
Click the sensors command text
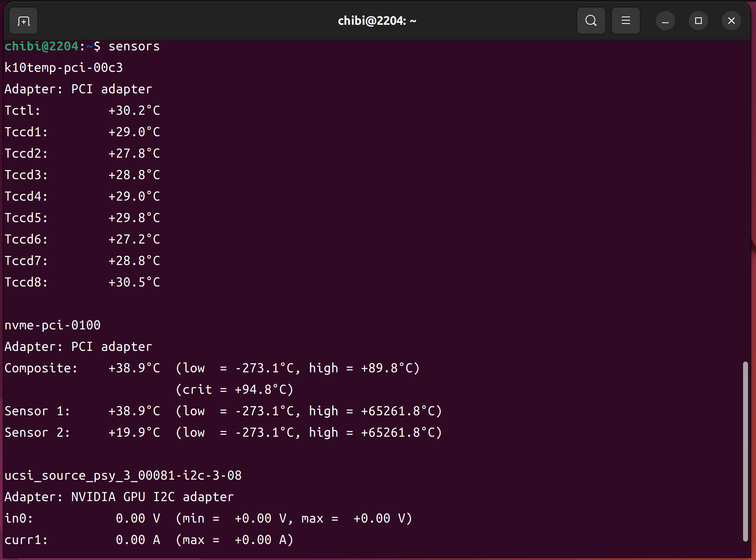[134, 47]
